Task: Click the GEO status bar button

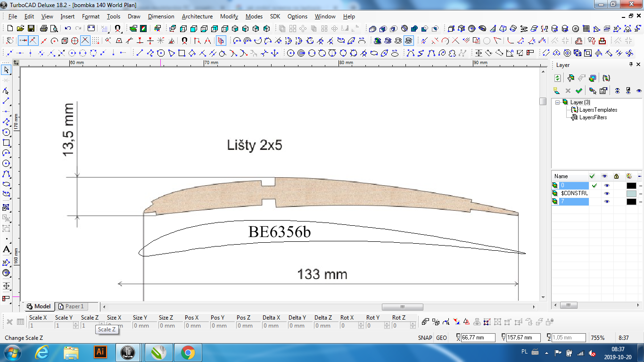Action: tap(441, 338)
